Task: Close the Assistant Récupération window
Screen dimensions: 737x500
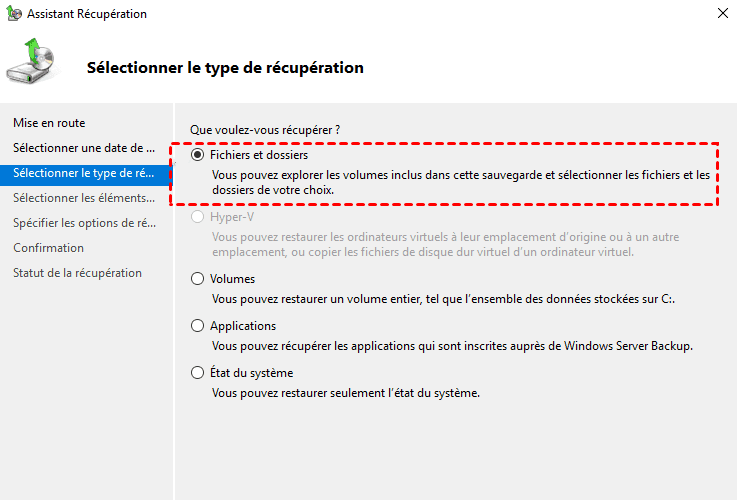Action: pos(722,14)
